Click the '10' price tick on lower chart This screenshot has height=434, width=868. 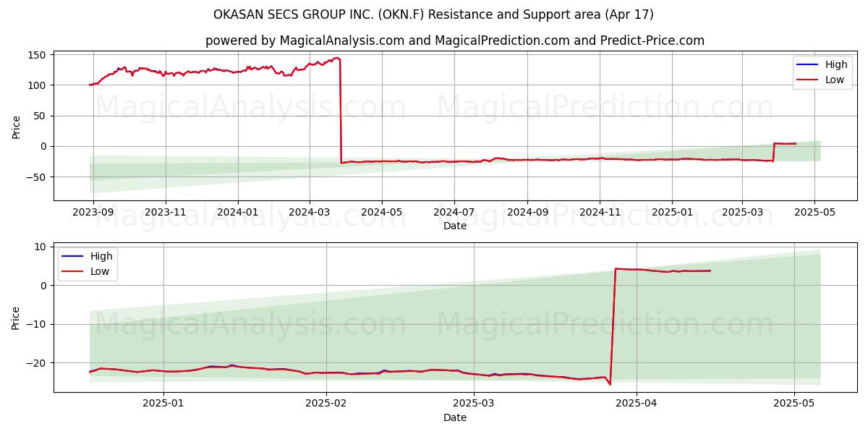pos(41,247)
